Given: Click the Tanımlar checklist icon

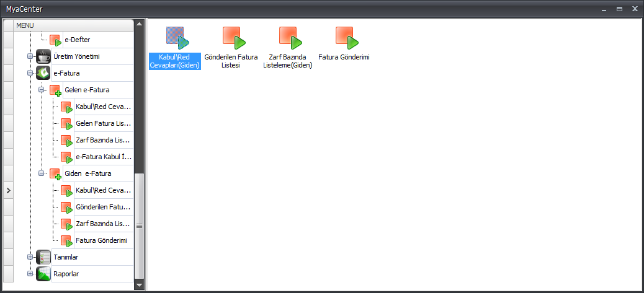Looking at the screenshot, I should click(x=43, y=257).
